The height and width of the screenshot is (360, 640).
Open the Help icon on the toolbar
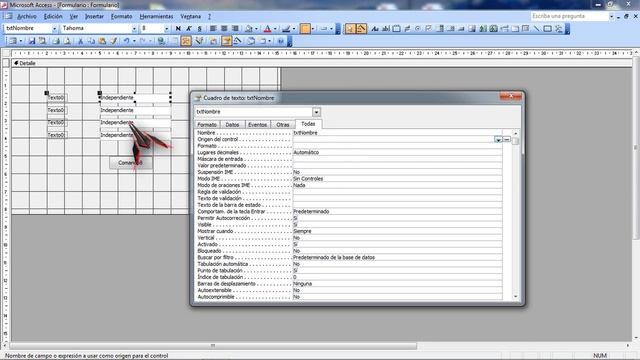[281, 41]
